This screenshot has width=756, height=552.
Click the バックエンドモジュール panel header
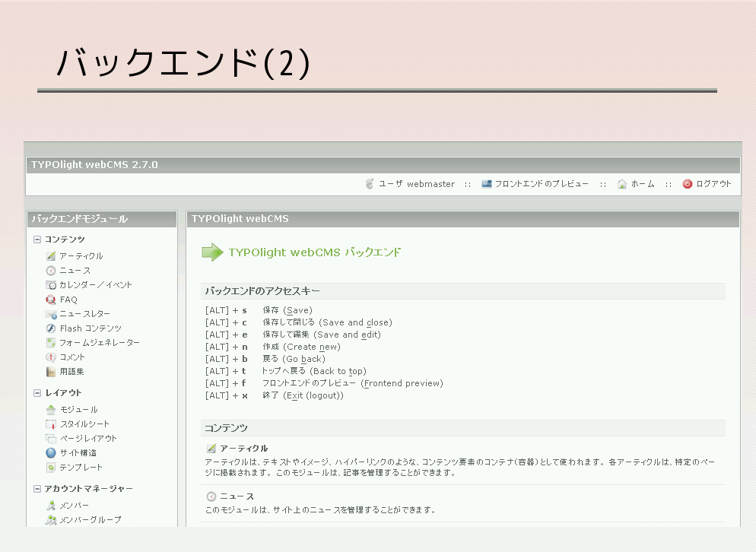pyautogui.click(x=102, y=219)
